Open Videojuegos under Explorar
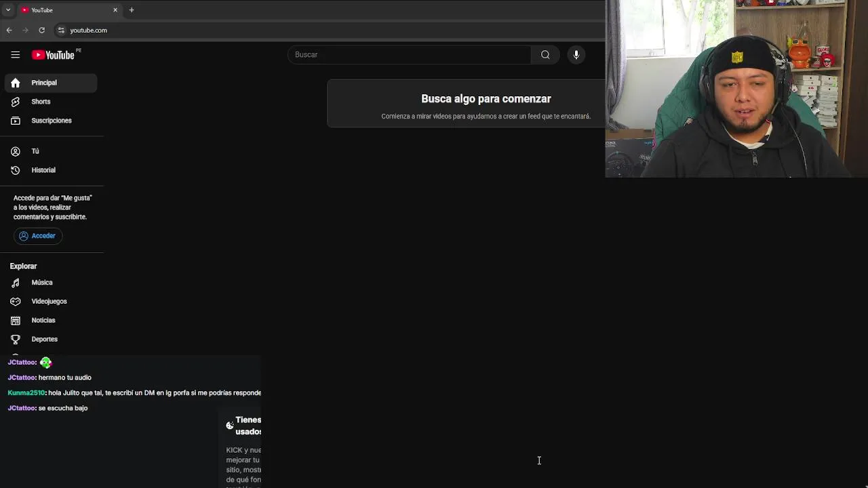Viewport: 868px width, 488px height. click(x=52, y=302)
